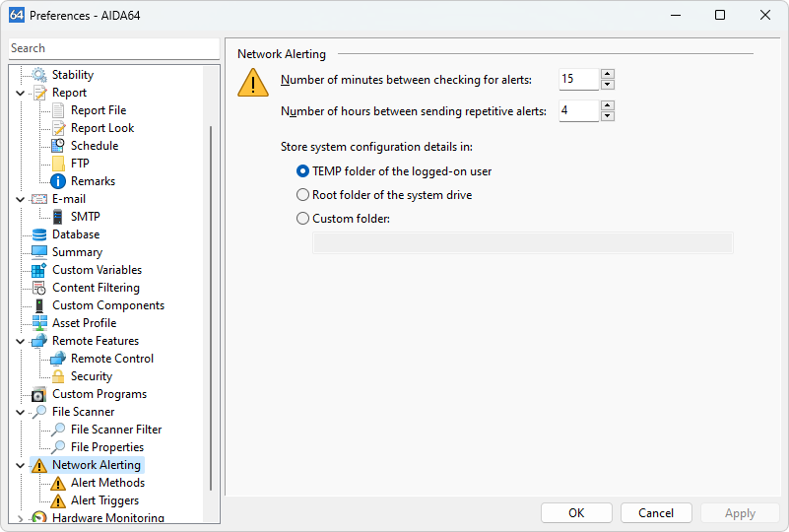Click the Content Filtering icon
Viewport: 789px width, 532px height.
click(x=39, y=288)
